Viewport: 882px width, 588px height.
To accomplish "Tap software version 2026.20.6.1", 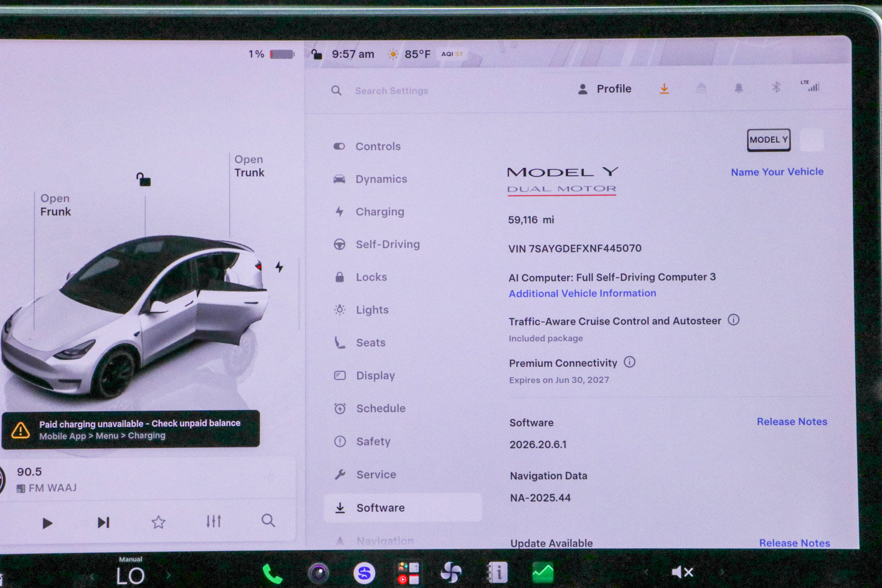I will [x=537, y=445].
